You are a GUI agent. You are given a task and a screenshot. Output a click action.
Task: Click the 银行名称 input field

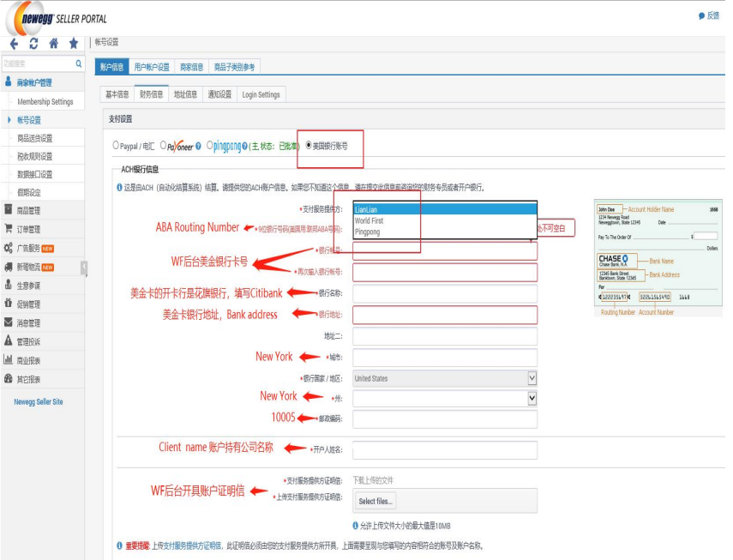[445, 293]
